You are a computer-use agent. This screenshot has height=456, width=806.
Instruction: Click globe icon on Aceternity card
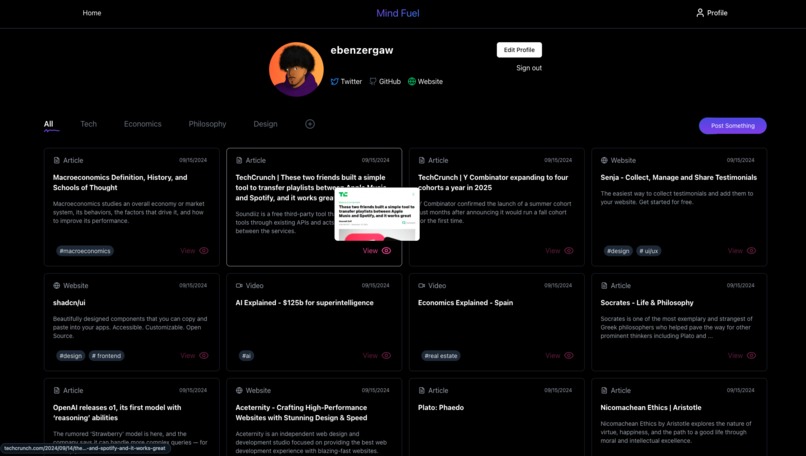[x=239, y=390]
